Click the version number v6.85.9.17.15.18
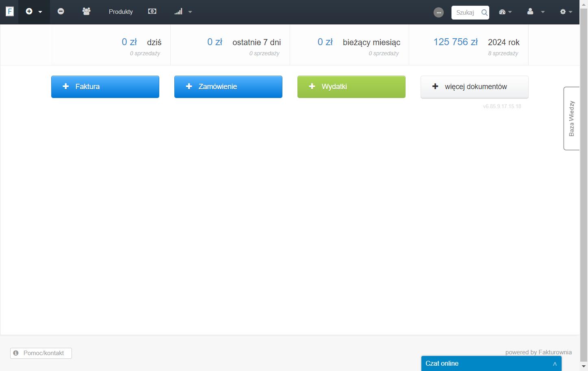The height and width of the screenshot is (371, 588). click(x=502, y=106)
